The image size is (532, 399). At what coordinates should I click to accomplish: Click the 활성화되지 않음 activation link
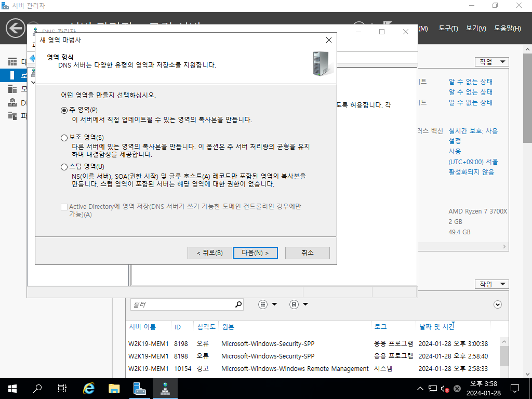pos(471,172)
